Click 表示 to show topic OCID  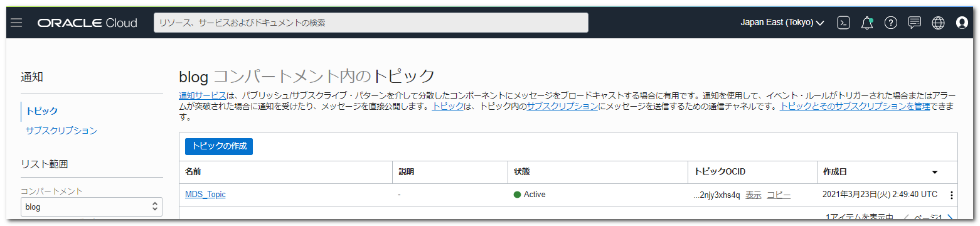(x=753, y=195)
